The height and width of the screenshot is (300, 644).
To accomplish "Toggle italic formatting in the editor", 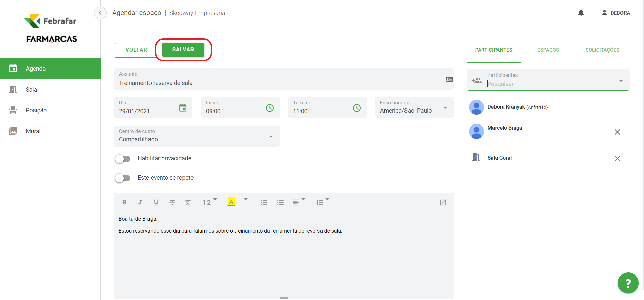I will pos(140,202).
